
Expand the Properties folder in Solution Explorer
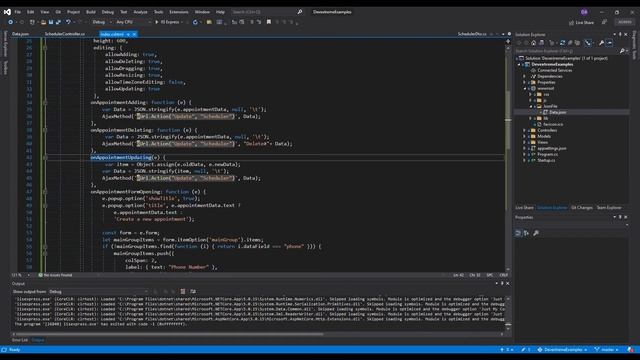click(524, 82)
